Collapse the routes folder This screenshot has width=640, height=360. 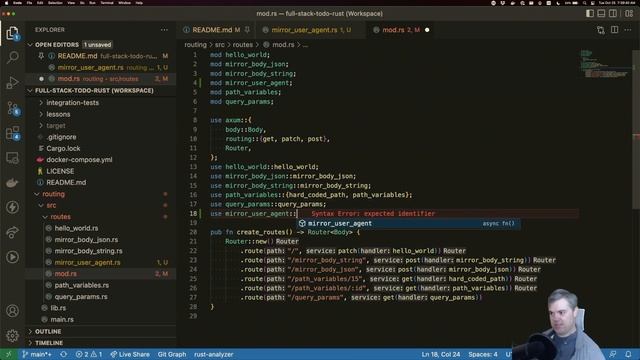pyautogui.click(x=61, y=217)
